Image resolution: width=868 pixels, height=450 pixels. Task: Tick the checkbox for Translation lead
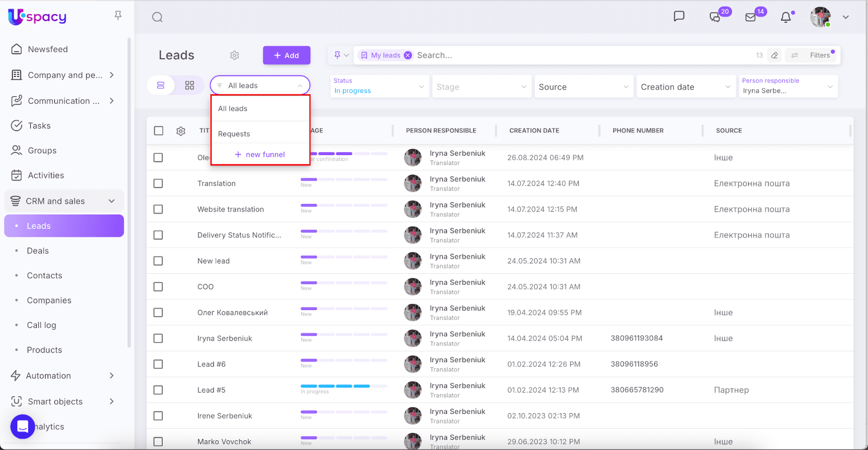tap(158, 184)
